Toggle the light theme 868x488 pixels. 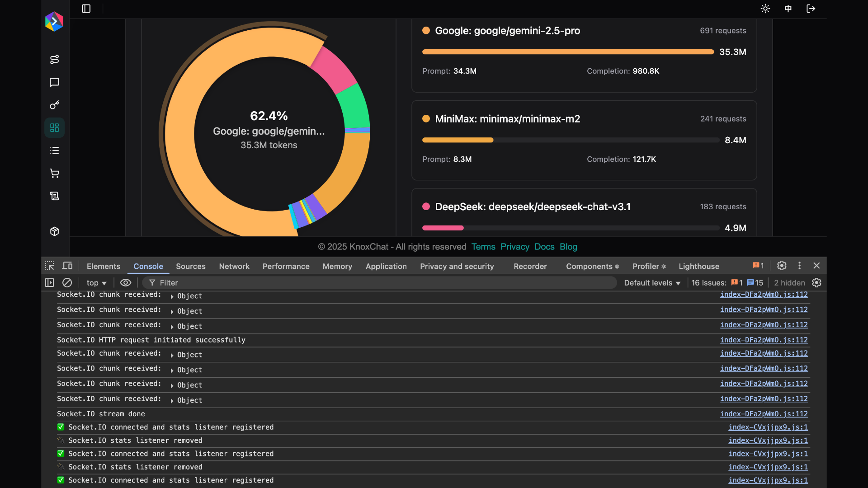tap(765, 9)
